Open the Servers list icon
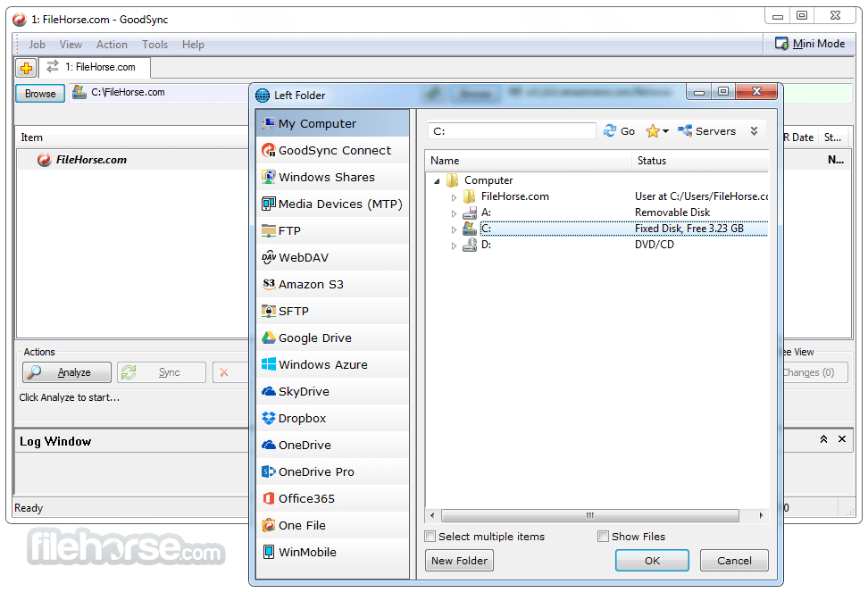The width and height of the screenshot is (868, 592). [685, 130]
